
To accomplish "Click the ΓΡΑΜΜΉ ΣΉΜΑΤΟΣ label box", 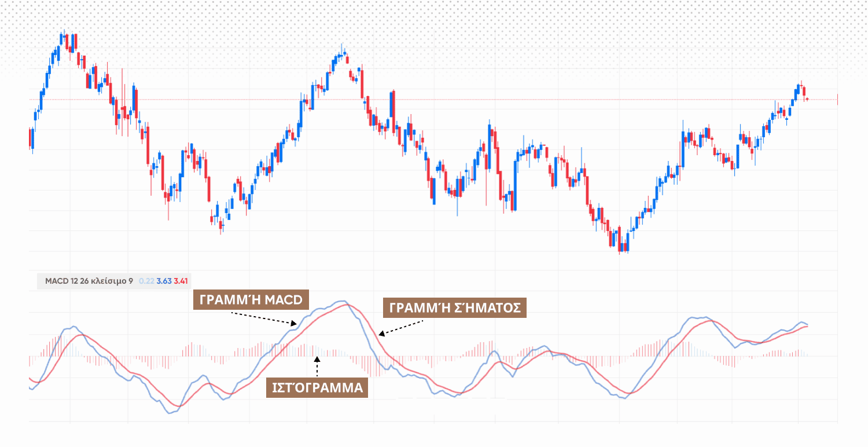I will point(455,307).
